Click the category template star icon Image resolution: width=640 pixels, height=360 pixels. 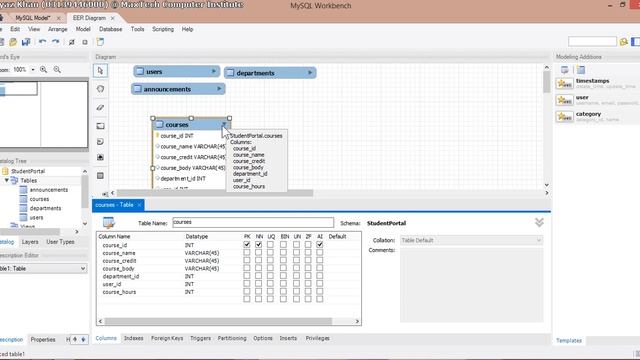click(564, 117)
